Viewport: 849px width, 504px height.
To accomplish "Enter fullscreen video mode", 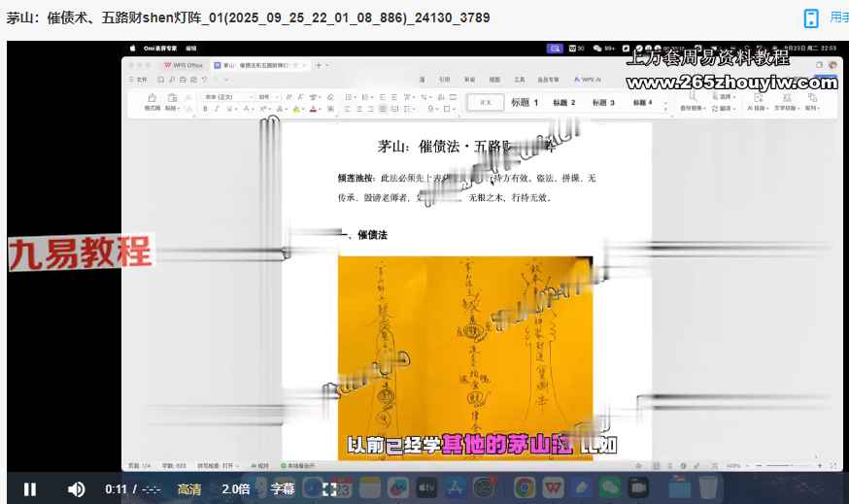I will (329, 489).
